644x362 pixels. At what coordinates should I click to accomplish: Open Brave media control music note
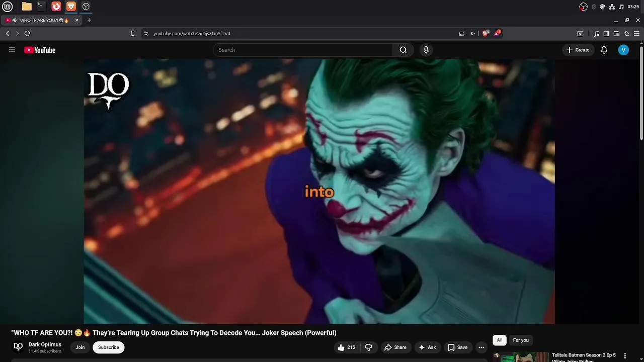click(x=596, y=33)
